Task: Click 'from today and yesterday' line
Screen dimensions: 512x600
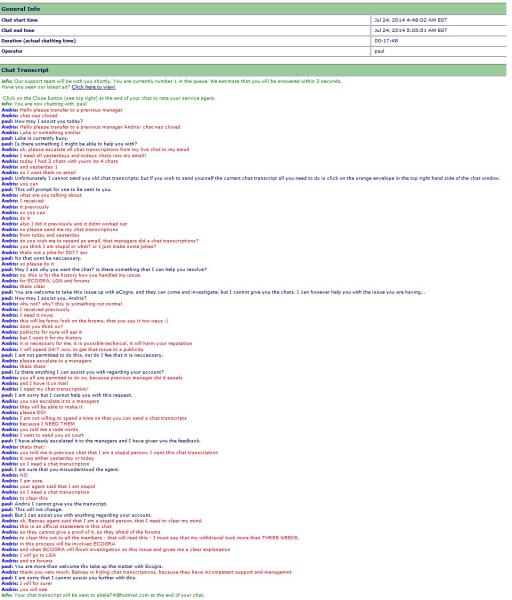Action: tap(41, 235)
